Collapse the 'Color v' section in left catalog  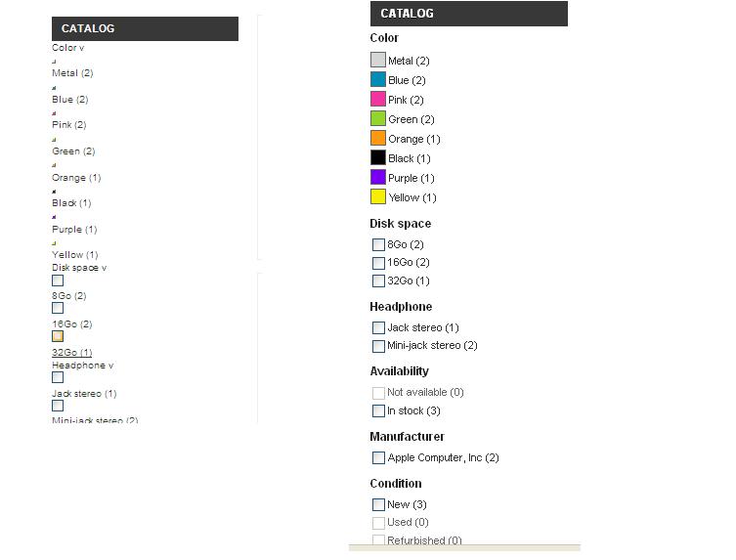[68, 48]
